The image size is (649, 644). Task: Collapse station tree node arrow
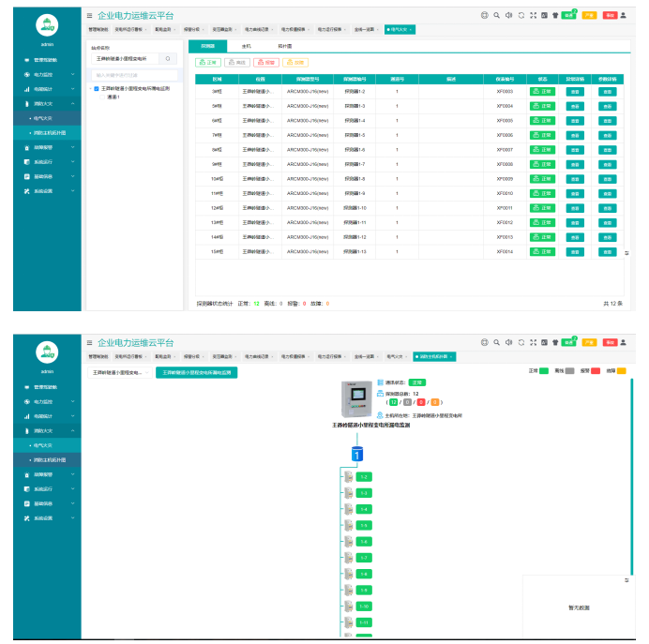pos(91,88)
